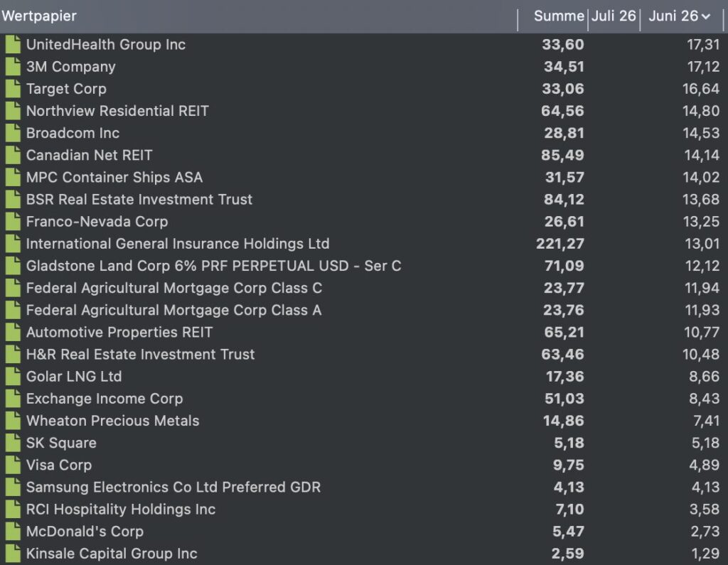
Task: Select the Target Corp entry
Action: [66, 89]
